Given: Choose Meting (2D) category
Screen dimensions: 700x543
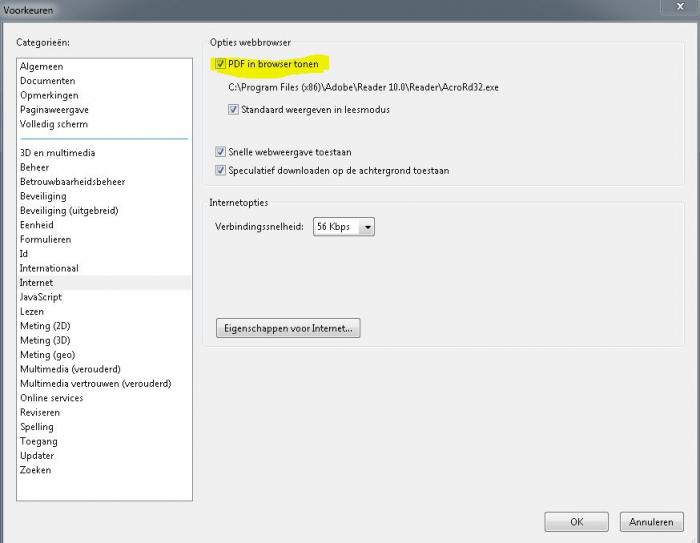Looking at the screenshot, I should (x=45, y=326).
